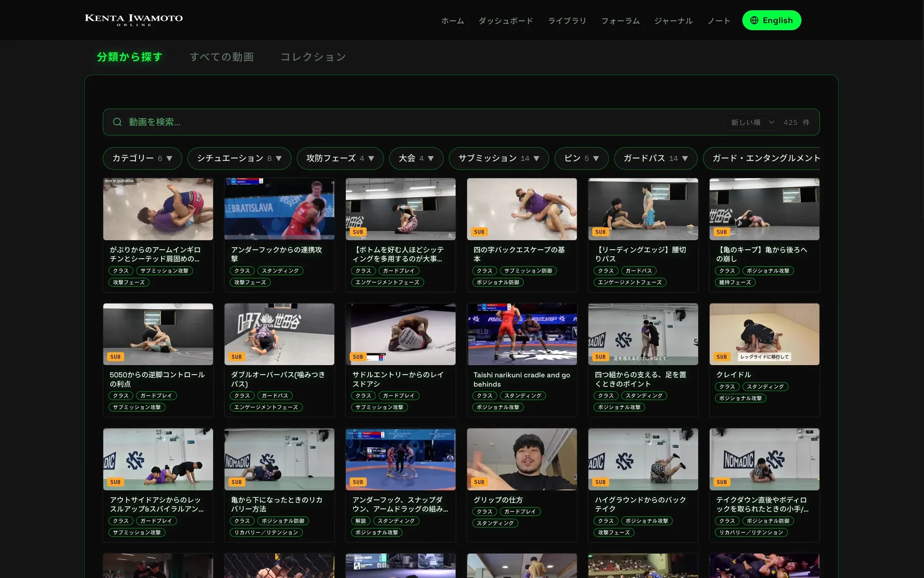Open the アンダーフックからの連携攻撃 video thumbnail
The width and height of the screenshot is (924, 578).
click(279, 209)
